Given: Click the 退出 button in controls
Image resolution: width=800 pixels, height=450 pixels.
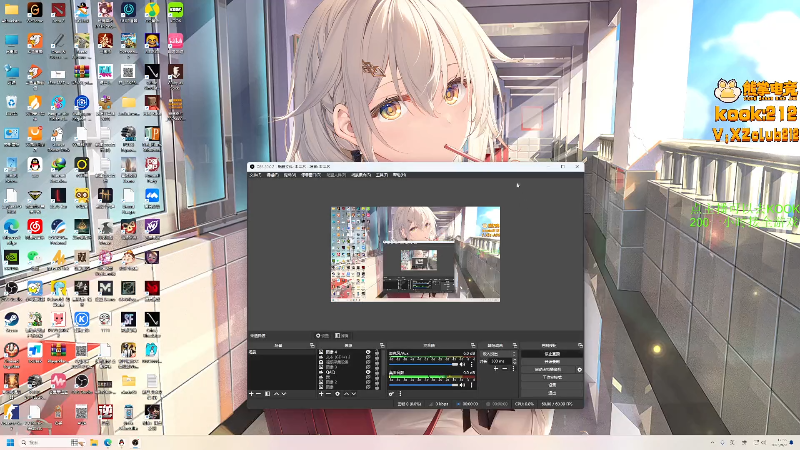Looking at the screenshot, I should (552, 393).
